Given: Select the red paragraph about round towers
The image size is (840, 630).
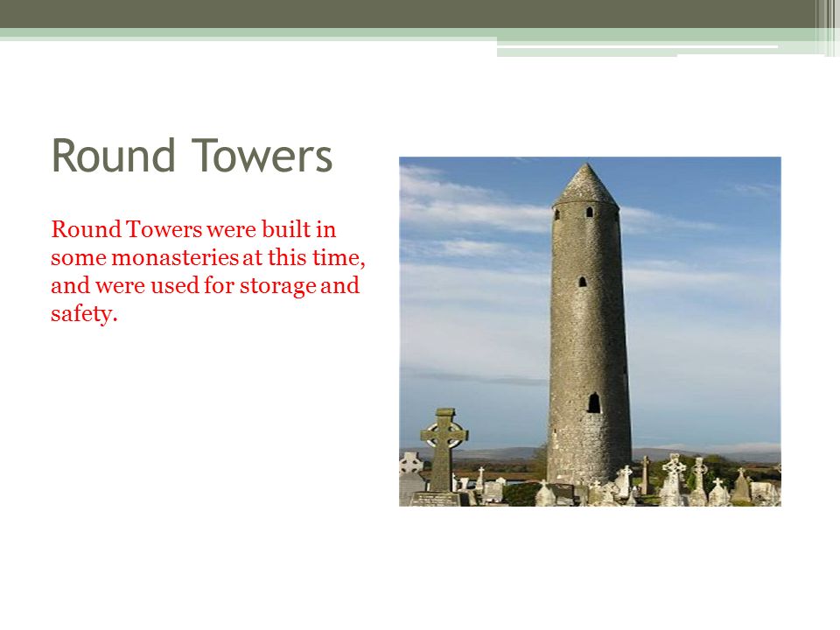Looking at the screenshot, I should click(208, 271).
